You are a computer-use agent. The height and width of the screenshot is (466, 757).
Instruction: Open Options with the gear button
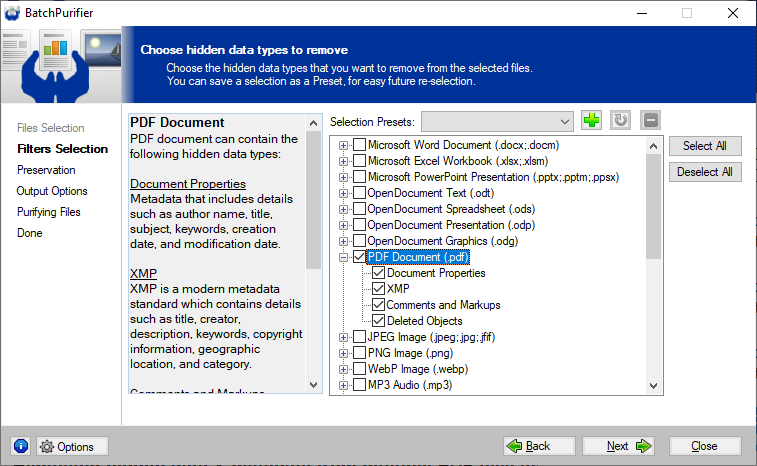(72, 446)
